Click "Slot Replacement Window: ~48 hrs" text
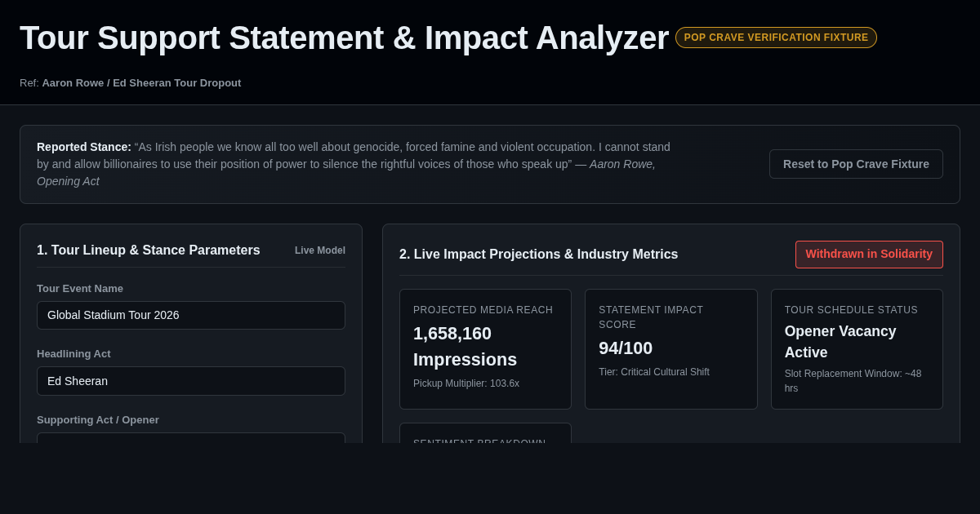 853,381
